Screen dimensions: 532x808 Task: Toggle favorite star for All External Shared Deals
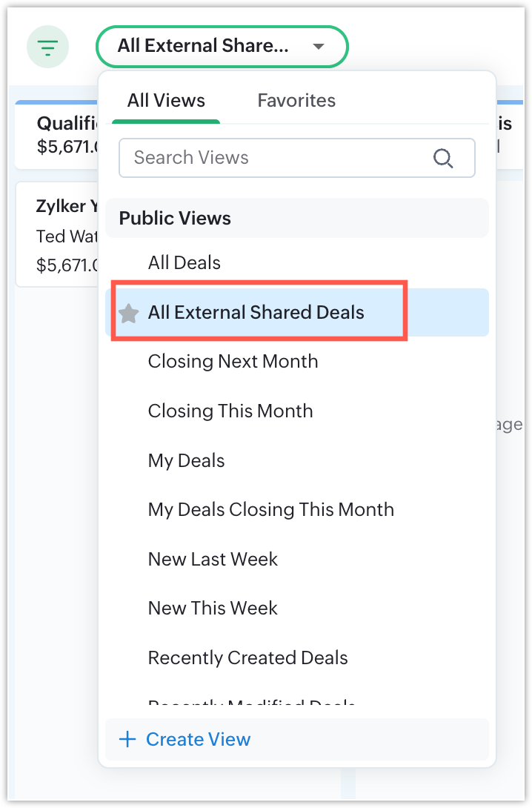pyautogui.click(x=129, y=313)
